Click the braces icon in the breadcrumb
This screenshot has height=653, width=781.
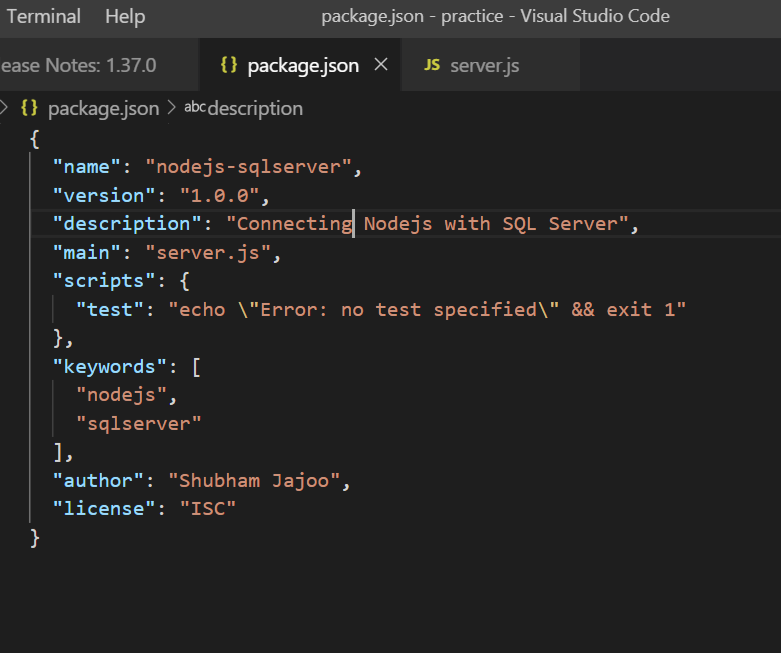(x=29, y=108)
